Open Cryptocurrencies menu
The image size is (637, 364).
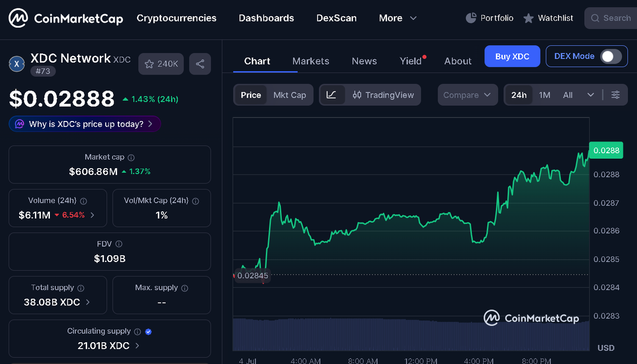(x=177, y=18)
